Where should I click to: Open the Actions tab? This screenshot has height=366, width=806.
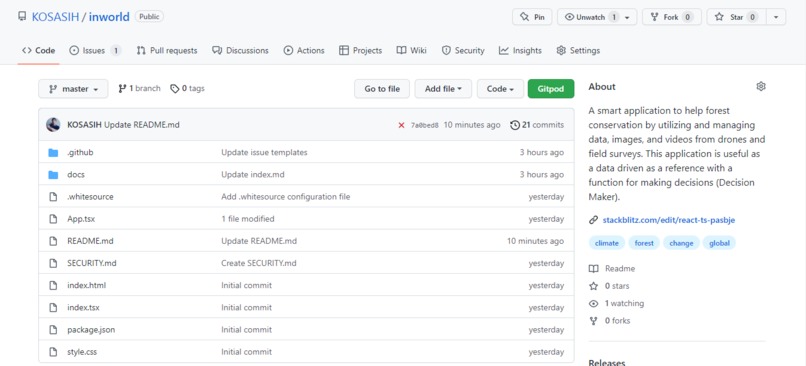304,50
